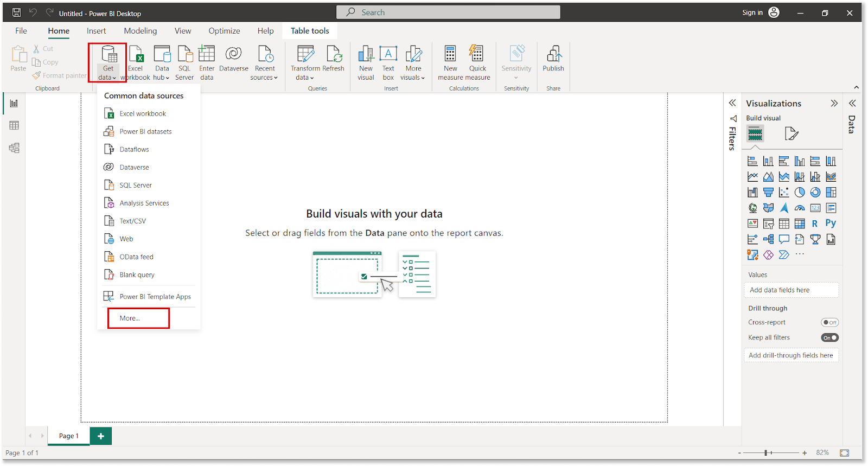Select the Format visual icon
This screenshot has width=868, height=466.
pyautogui.click(x=791, y=133)
